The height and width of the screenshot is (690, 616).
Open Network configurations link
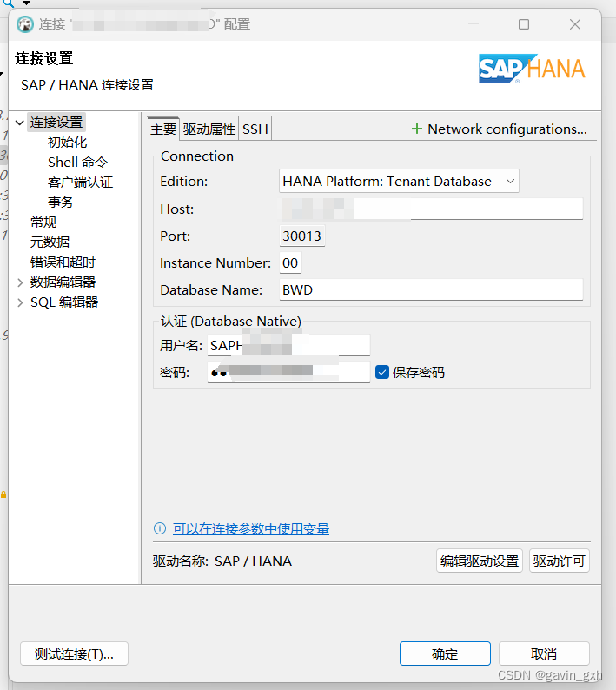tap(507, 129)
